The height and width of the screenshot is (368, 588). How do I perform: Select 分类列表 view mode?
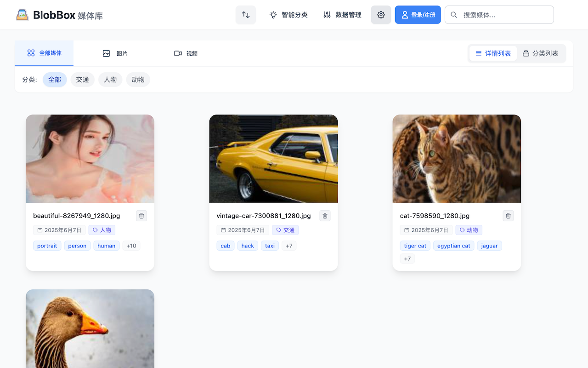(x=541, y=53)
